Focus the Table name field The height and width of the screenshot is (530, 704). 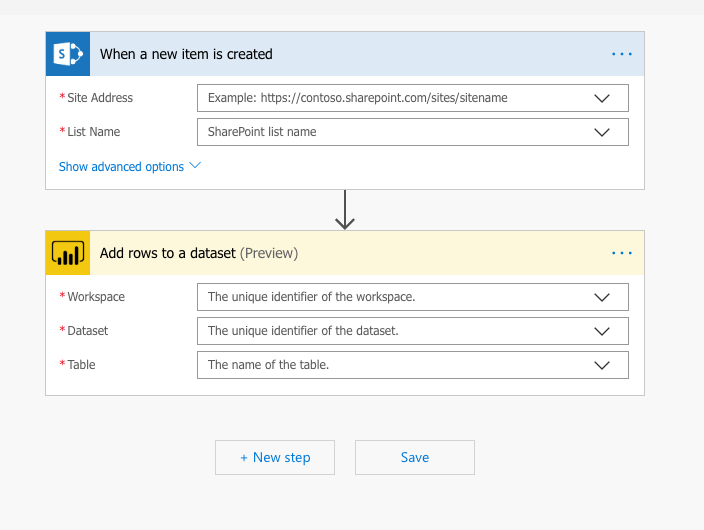click(390, 365)
